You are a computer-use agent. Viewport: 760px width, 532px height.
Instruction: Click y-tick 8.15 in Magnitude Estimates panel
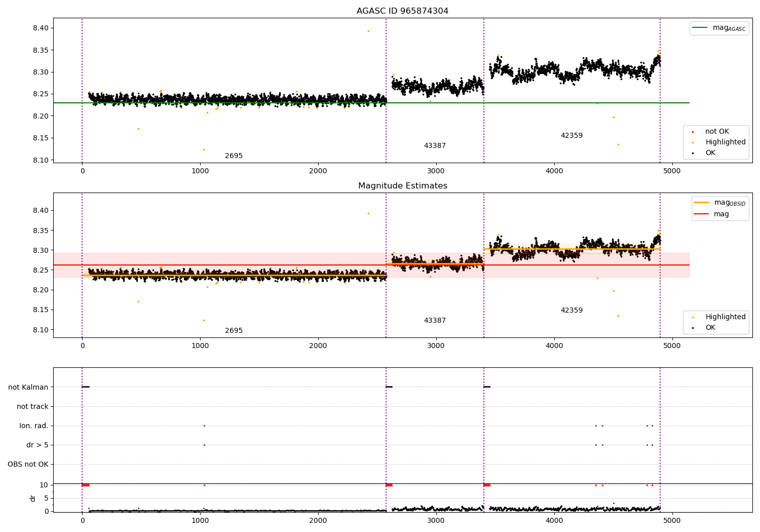(41, 310)
